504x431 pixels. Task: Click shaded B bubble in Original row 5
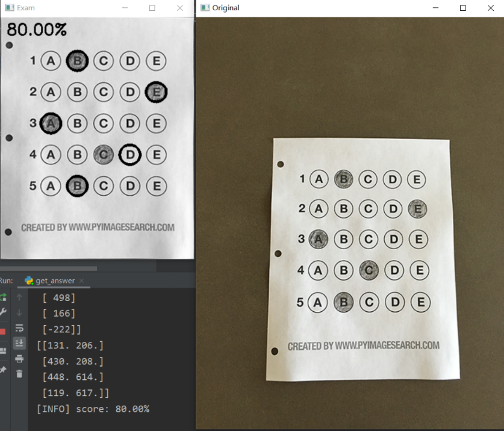pyautogui.click(x=343, y=302)
